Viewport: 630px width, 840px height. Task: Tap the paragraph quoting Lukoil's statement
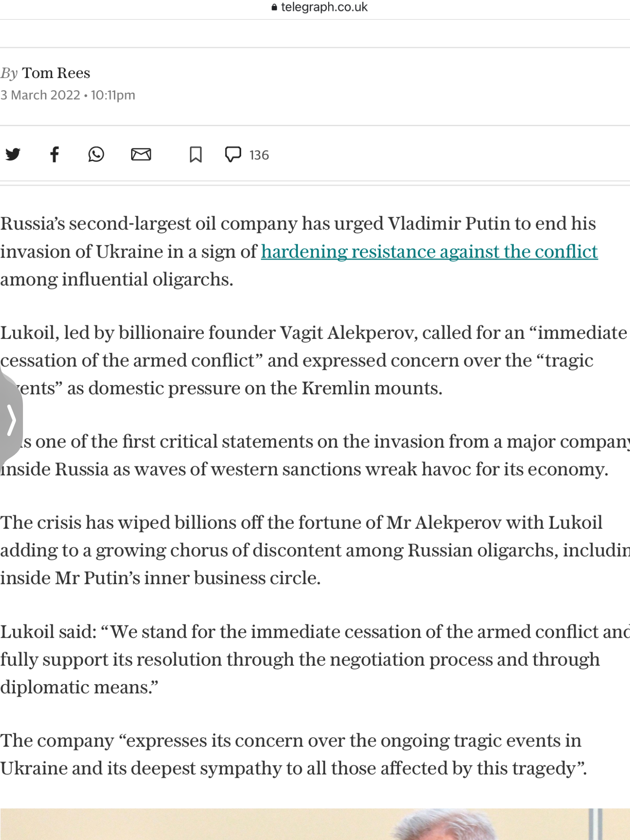(x=315, y=659)
